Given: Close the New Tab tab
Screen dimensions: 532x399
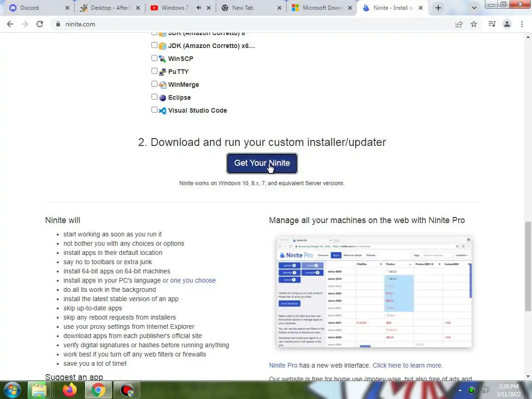Looking at the screenshot, I should pyautogui.click(x=279, y=8).
